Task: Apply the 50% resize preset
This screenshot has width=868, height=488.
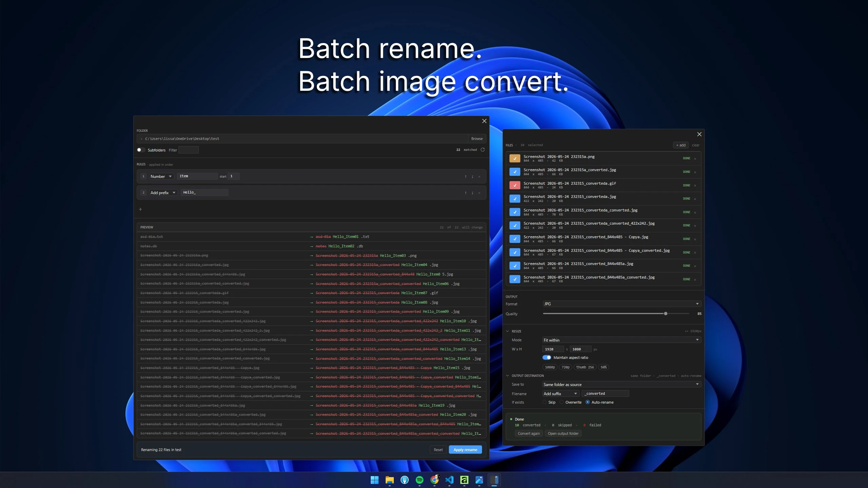Action: click(604, 367)
